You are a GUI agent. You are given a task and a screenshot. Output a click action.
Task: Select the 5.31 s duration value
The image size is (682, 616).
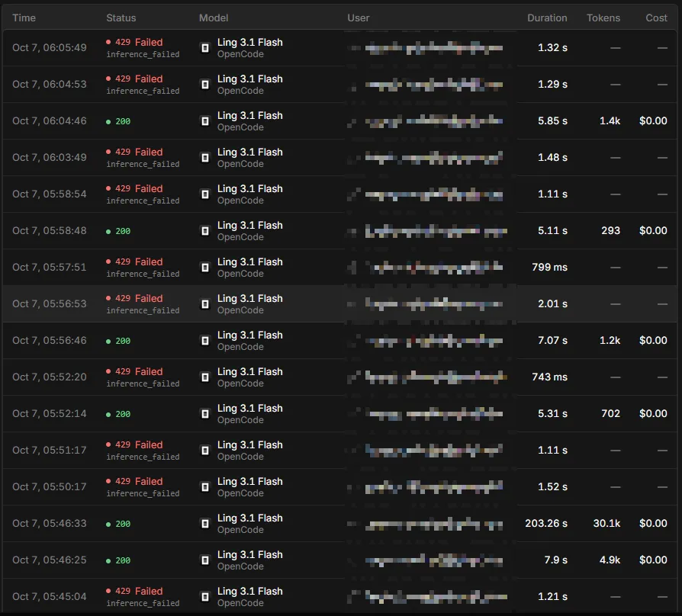tap(553, 413)
